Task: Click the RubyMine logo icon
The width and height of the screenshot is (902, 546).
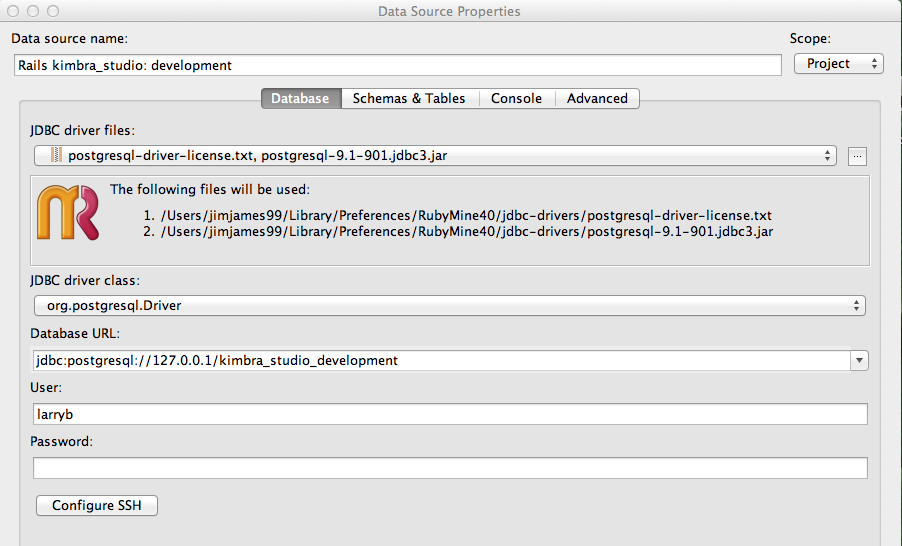Action: click(68, 212)
